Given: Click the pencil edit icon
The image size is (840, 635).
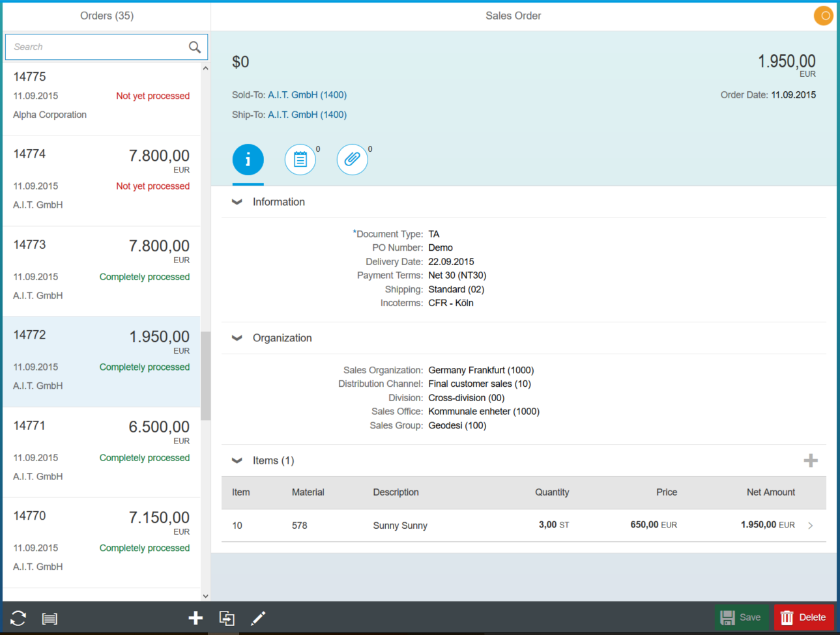Looking at the screenshot, I should pos(258,618).
